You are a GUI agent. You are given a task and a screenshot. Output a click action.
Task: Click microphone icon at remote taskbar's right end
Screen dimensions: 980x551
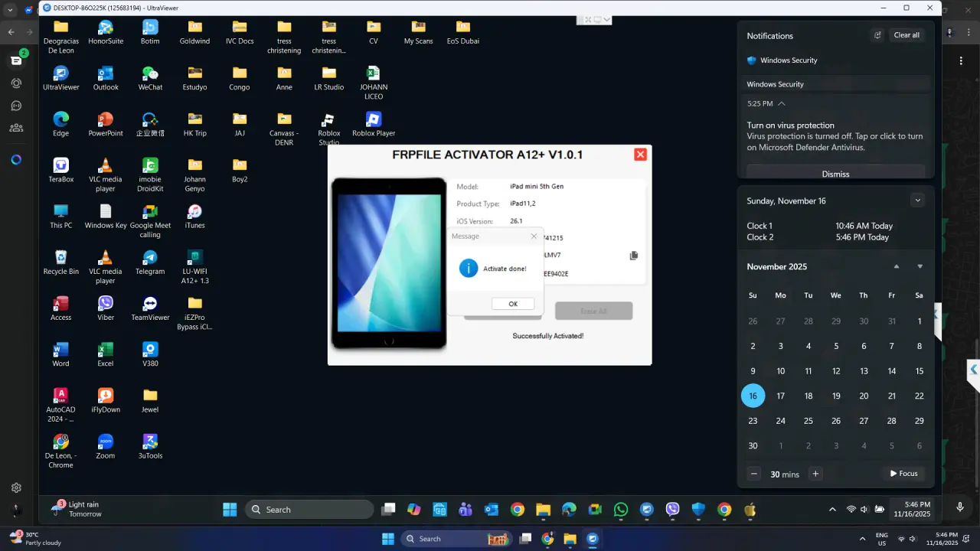[960, 507]
